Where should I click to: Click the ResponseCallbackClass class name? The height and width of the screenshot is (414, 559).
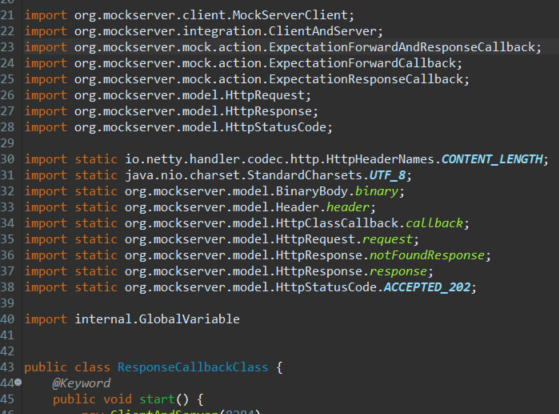(x=193, y=367)
